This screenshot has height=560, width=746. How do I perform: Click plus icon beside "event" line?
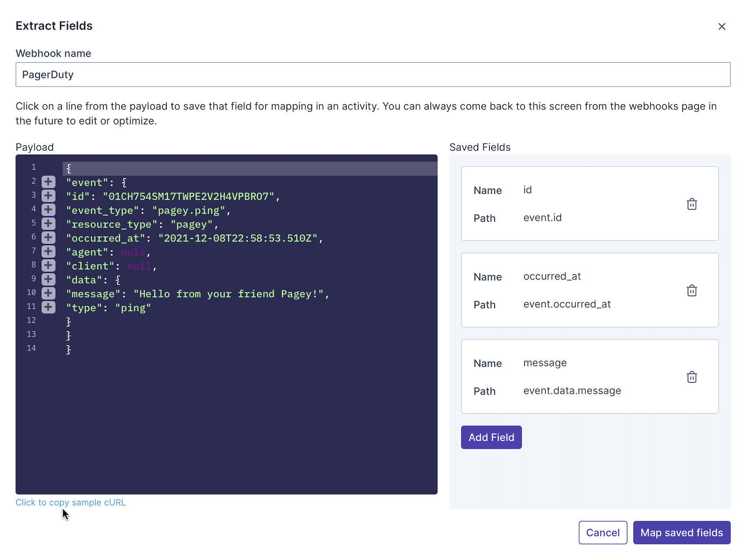point(48,182)
